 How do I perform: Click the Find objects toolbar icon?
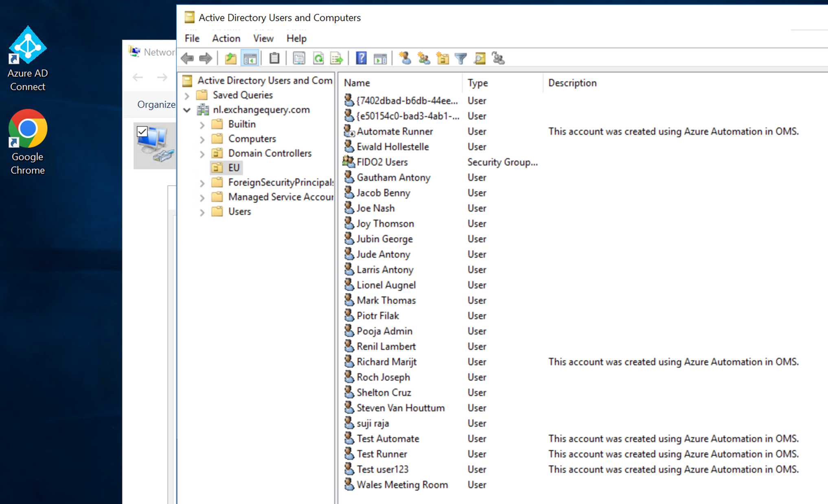[480, 59]
